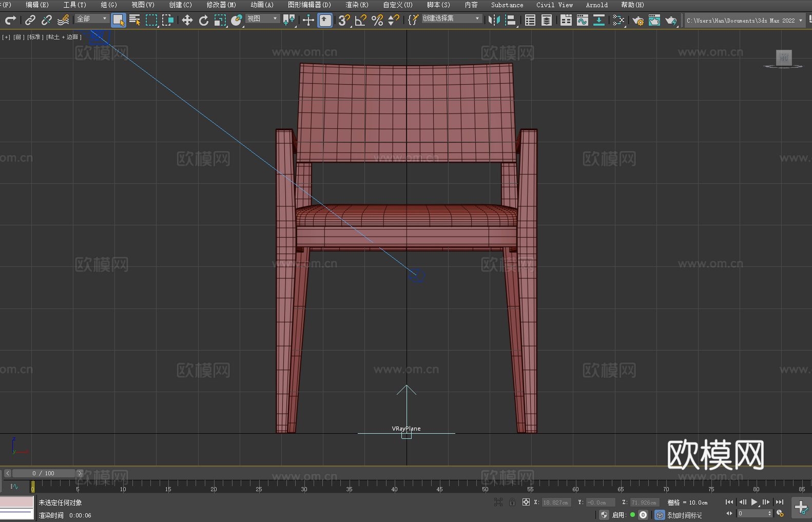Click the [标准] viewport shading label
812x522 pixels.
point(34,37)
